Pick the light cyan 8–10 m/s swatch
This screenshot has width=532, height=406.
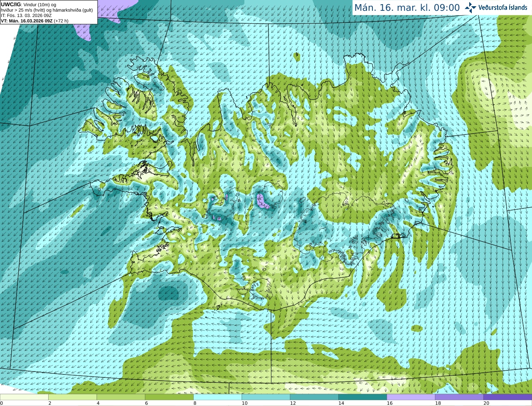(x=217, y=397)
